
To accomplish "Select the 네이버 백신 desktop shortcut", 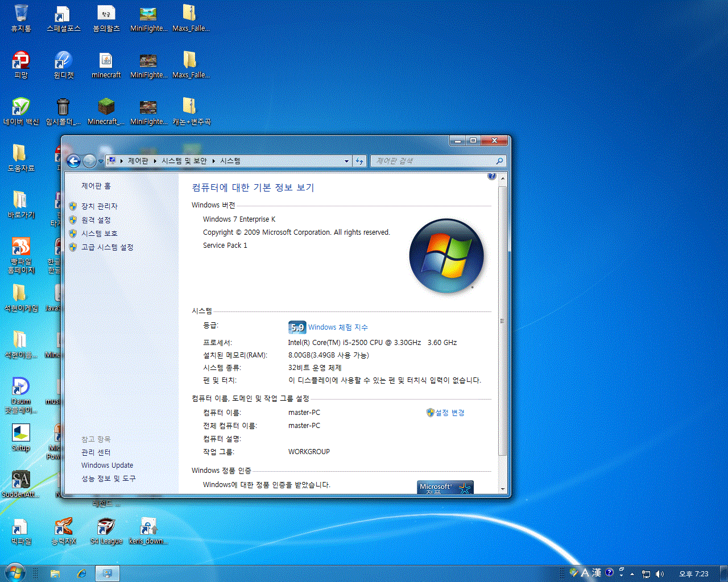I will coord(21,111).
